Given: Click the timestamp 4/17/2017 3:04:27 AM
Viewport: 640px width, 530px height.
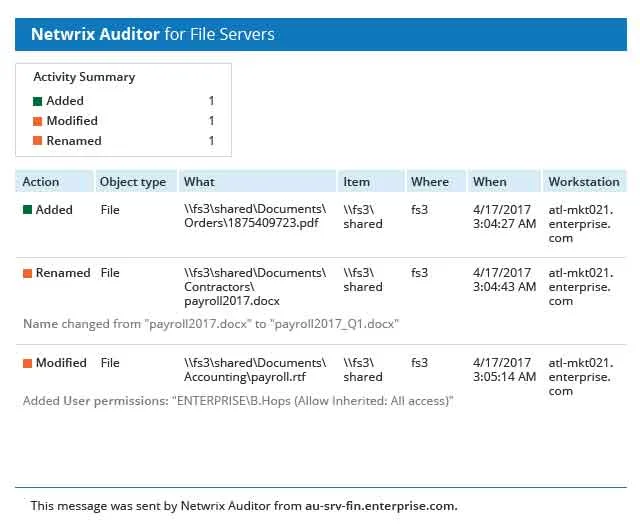Looking at the screenshot, I should point(504,217).
